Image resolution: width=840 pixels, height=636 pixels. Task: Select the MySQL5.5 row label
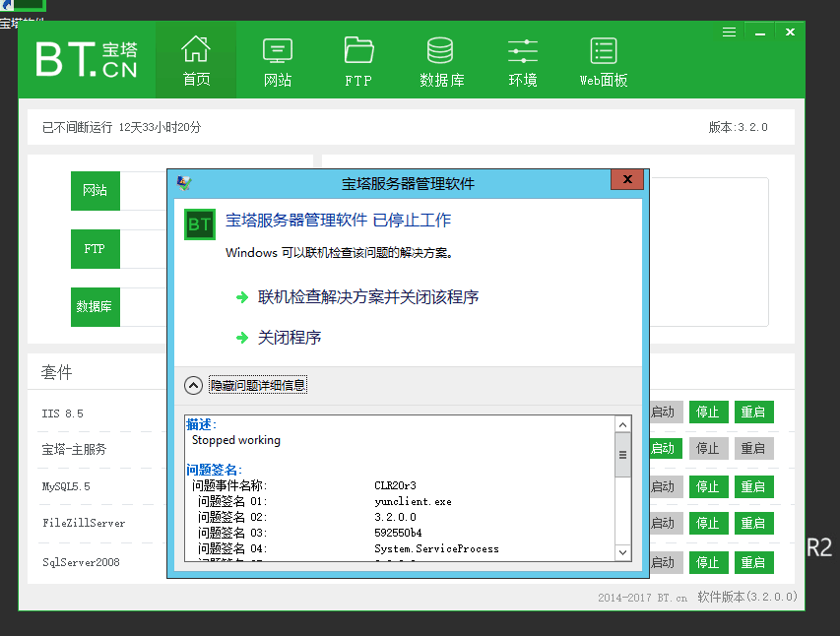pos(66,486)
